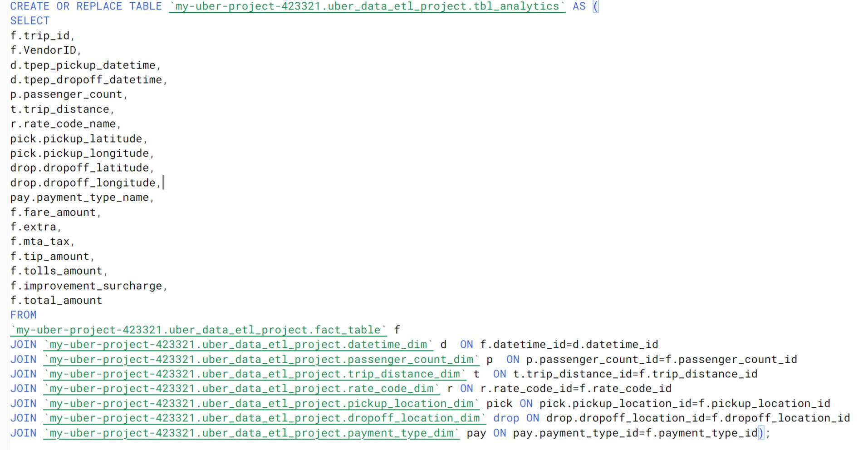Click on the f.total_amount column text
This screenshot has width=868, height=450.
[56, 301]
